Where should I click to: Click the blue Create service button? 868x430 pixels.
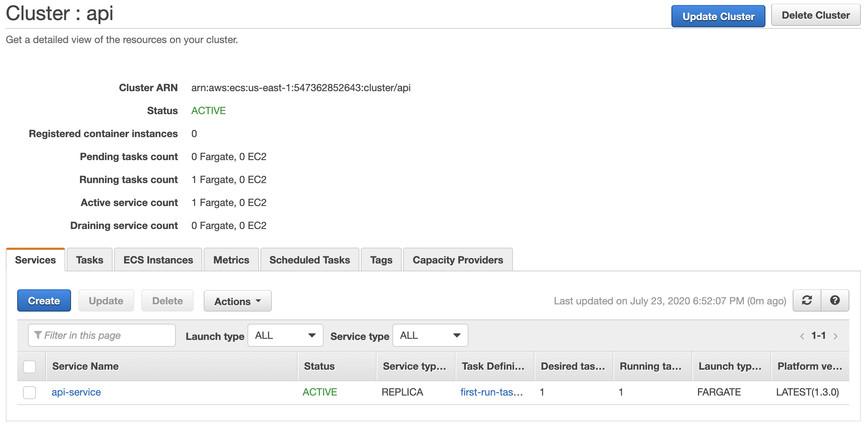[x=44, y=301]
